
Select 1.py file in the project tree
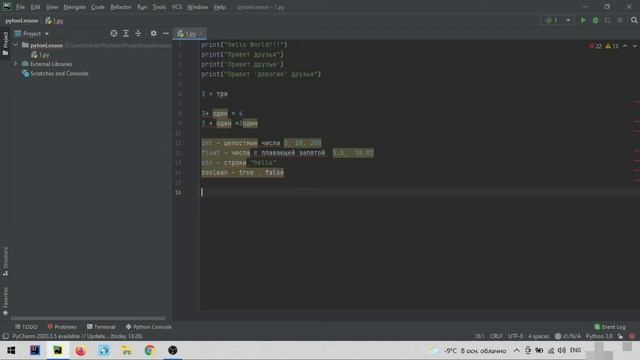(40, 55)
